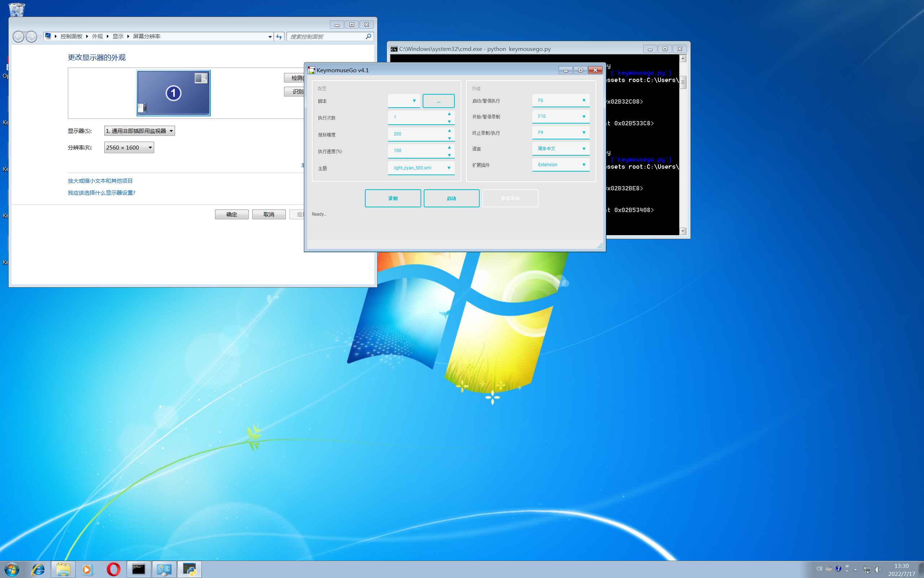Click the IME help question mark icon
Viewport: 924px width, 578px height.
click(x=838, y=569)
